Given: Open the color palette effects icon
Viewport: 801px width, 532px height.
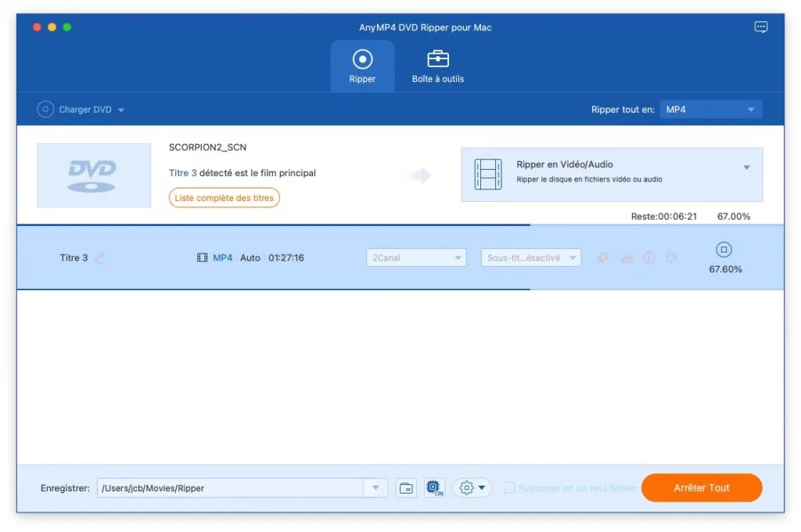Looking at the screenshot, I should coord(671,258).
